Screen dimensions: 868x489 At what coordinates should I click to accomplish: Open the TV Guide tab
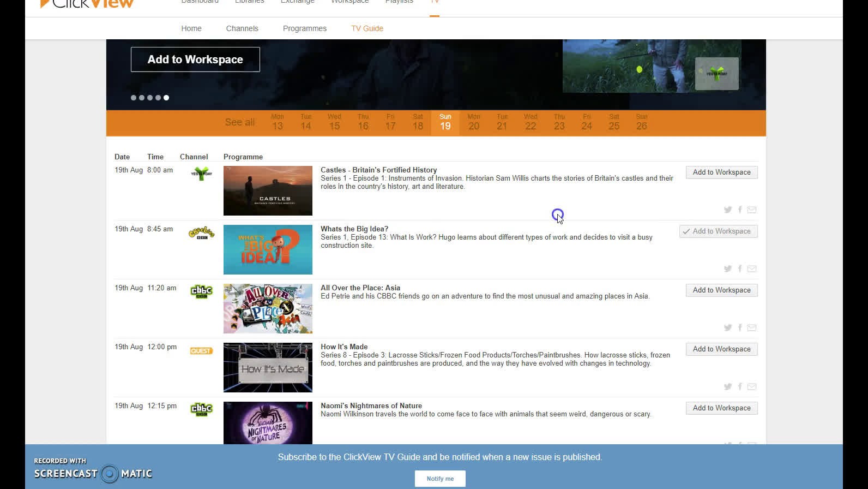[x=367, y=28]
